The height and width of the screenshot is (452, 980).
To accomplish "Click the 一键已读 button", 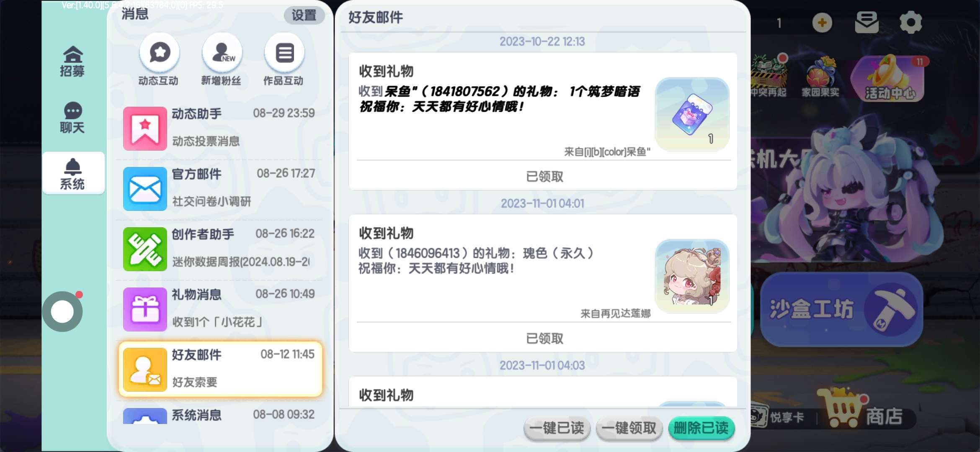I will (557, 428).
